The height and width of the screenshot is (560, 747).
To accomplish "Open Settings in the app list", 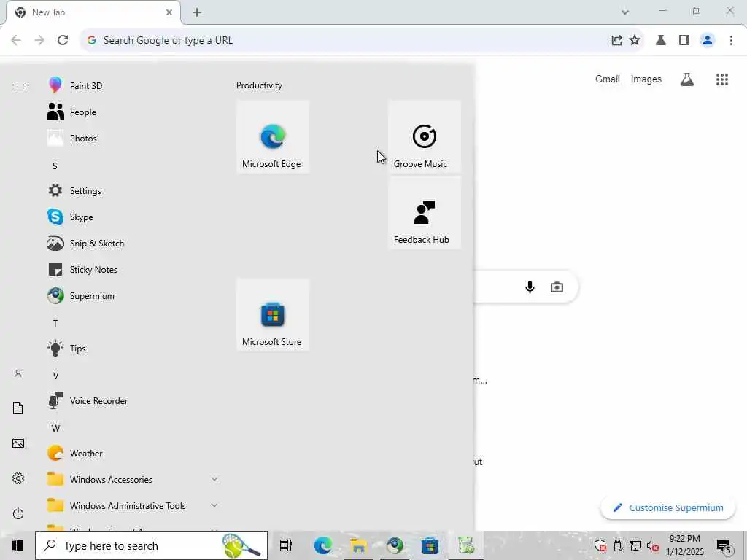I will point(133,190).
